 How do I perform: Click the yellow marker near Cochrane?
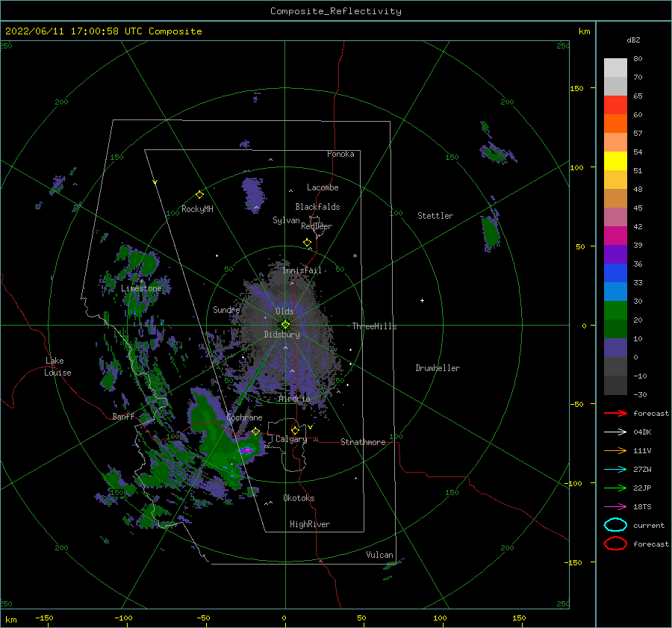coord(255,431)
